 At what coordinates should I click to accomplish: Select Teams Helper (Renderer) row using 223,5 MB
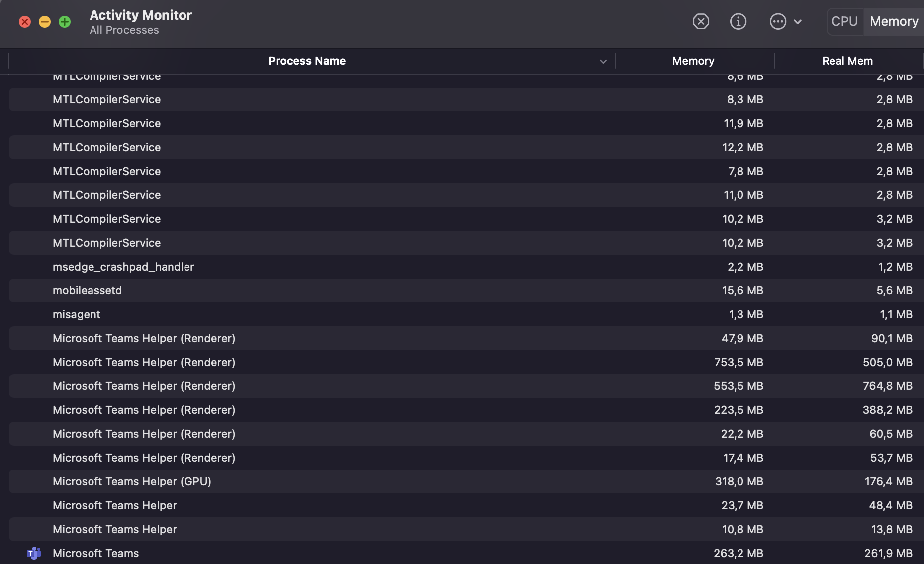point(466,410)
